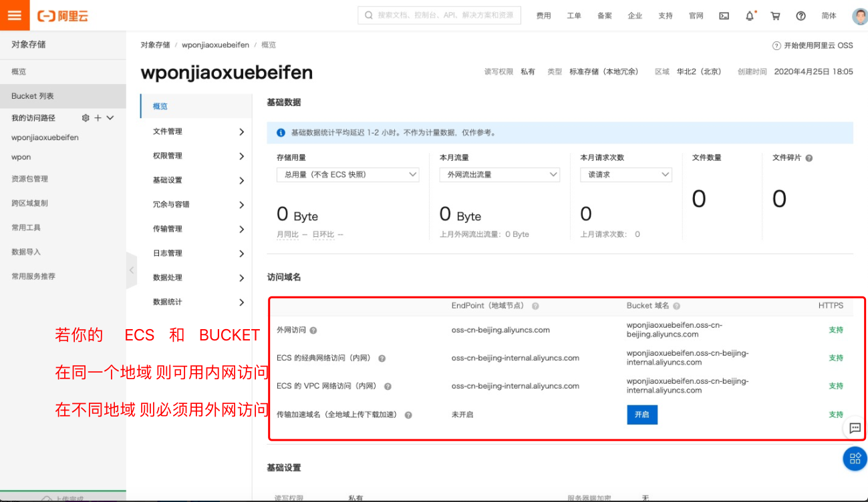Open the Cloud Shell terminal icon
This screenshot has height=502, width=868.
click(724, 16)
